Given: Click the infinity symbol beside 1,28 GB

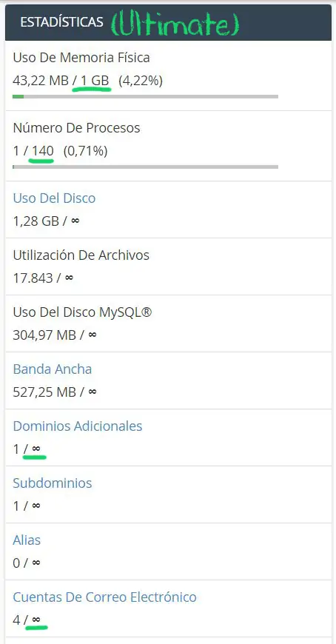Looking at the screenshot, I should click(75, 221).
